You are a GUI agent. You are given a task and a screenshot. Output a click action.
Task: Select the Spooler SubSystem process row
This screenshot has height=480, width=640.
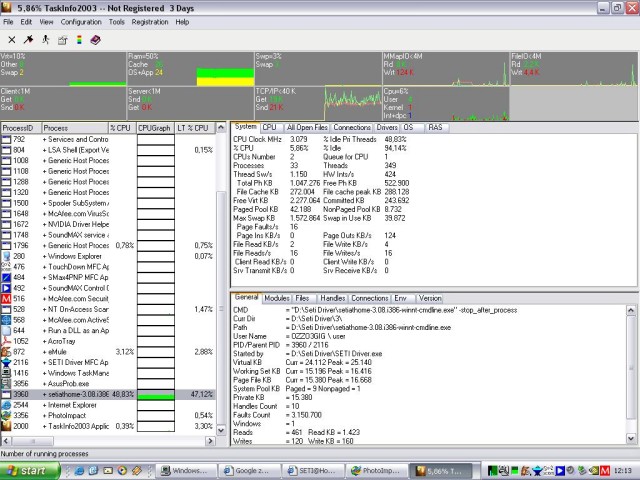(x=108, y=203)
